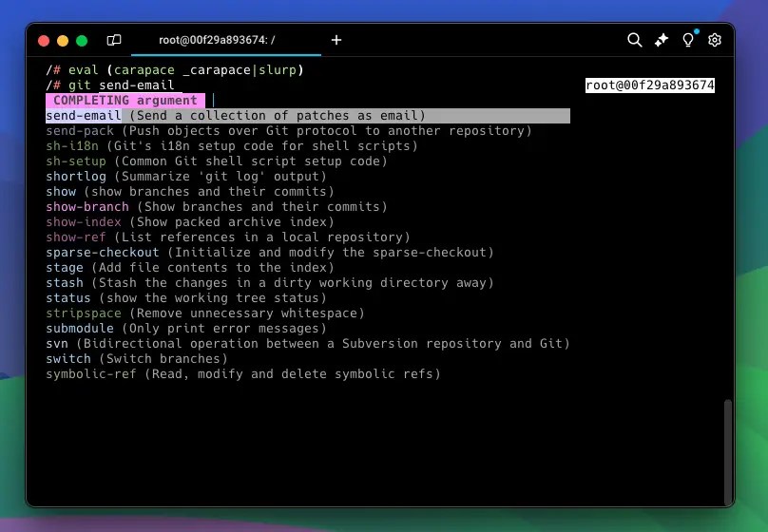The width and height of the screenshot is (768, 532).
Task: Select the stash completion row
Action: click(x=270, y=282)
